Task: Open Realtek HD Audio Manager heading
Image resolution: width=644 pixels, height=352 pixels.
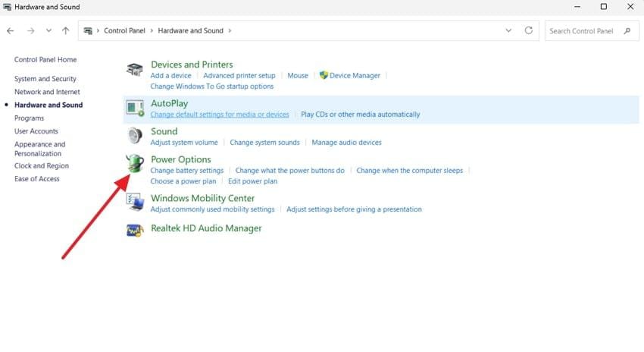Action: (x=206, y=228)
